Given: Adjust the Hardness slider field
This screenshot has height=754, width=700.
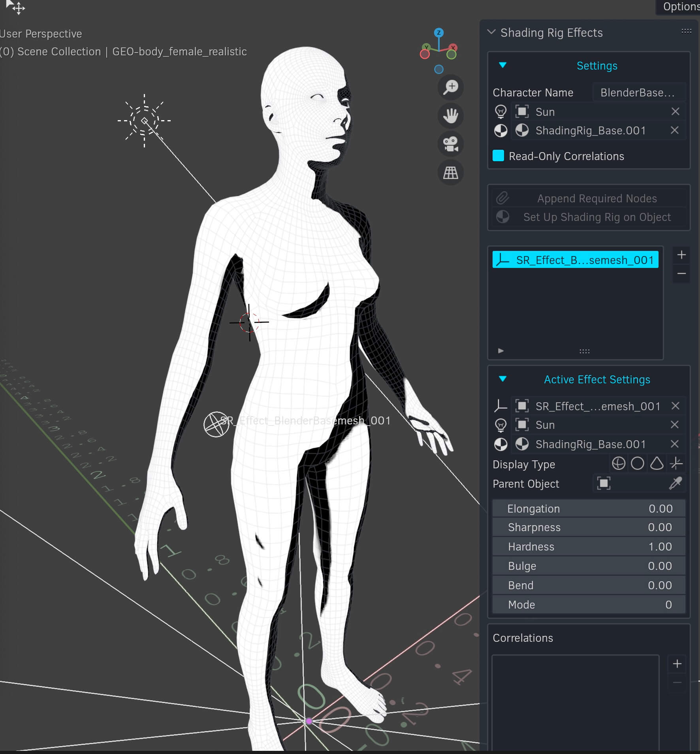Looking at the screenshot, I should point(589,547).
